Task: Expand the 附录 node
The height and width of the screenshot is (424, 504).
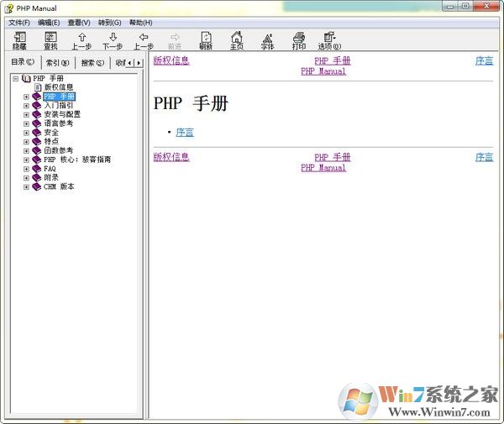Action: tap(26, 178)
